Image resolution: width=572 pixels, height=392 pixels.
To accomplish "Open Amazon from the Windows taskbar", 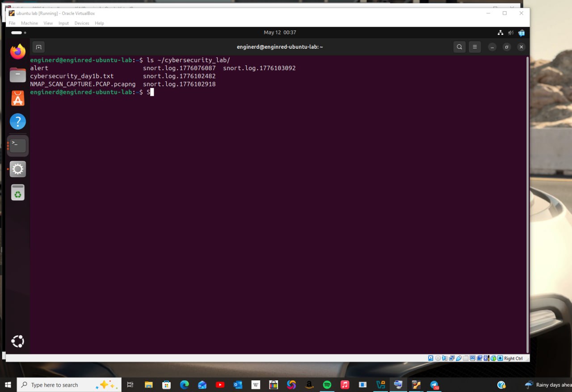I will (x=309, y=384).
